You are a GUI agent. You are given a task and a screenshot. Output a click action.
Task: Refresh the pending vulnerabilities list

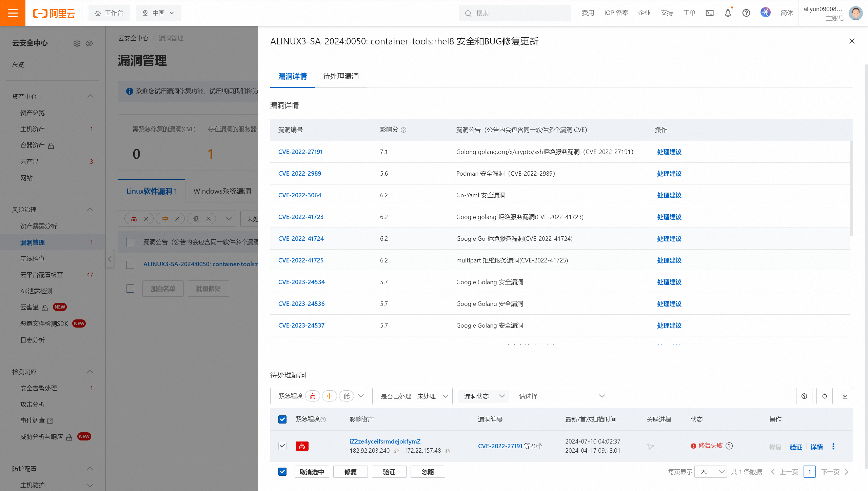pos(825,396)
